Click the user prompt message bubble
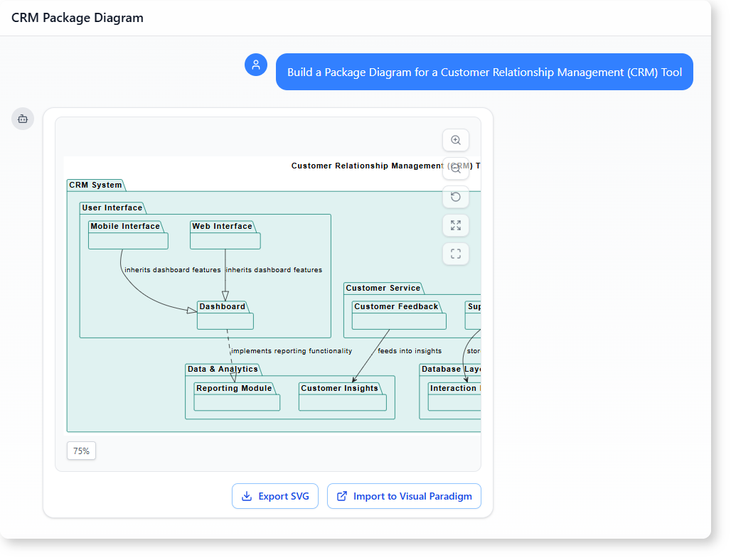 click(484, 72)
